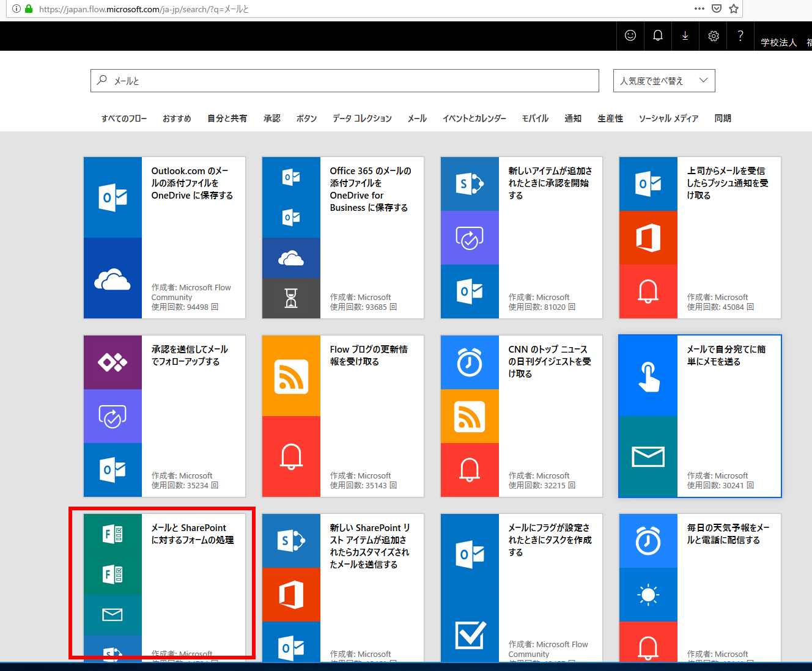Click the Pocket save icon in address bar
Viewport: 812px width, 671px height.
tap(717, 9)
